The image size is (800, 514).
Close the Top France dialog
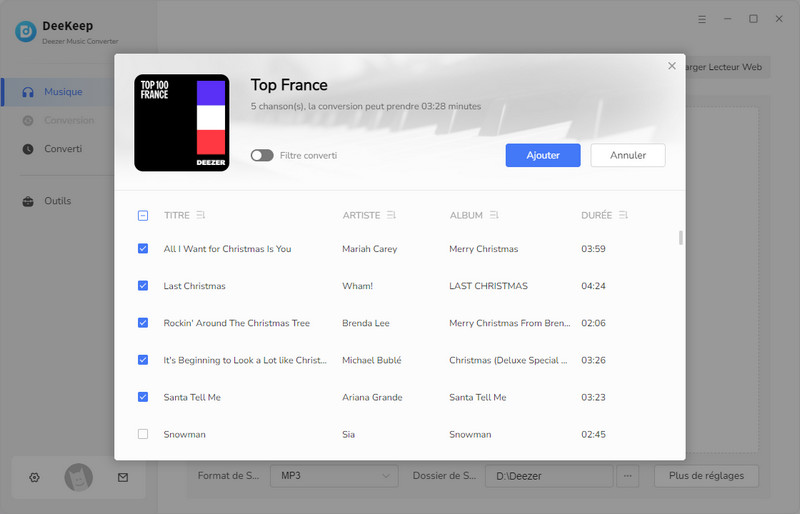672,66
